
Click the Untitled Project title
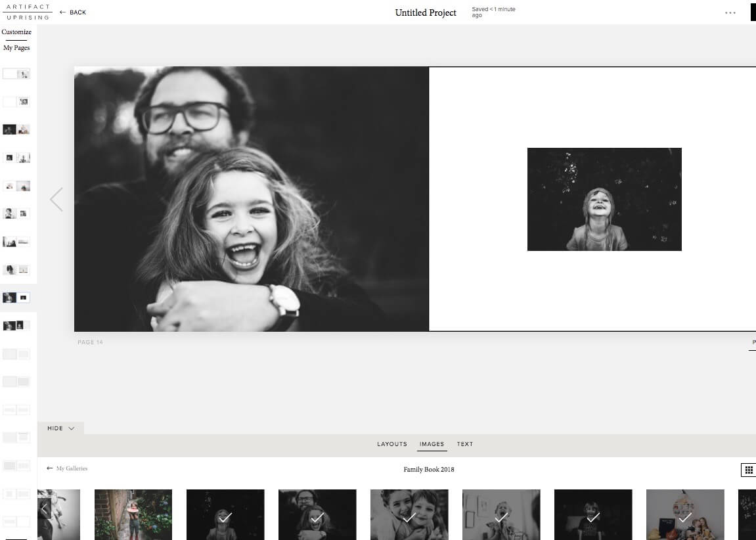pyautogui.click(x=426, y=12)
